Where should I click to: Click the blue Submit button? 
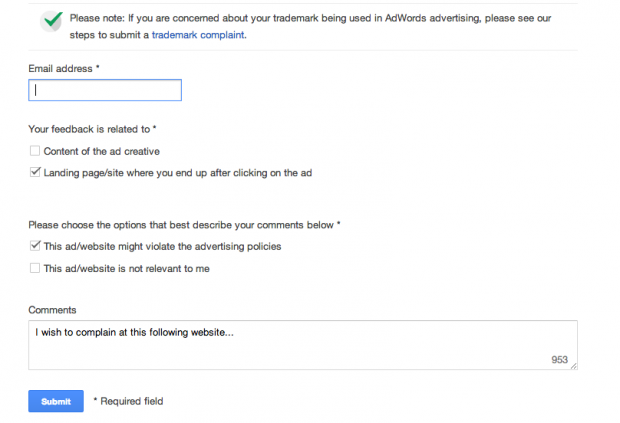(56, 401)
